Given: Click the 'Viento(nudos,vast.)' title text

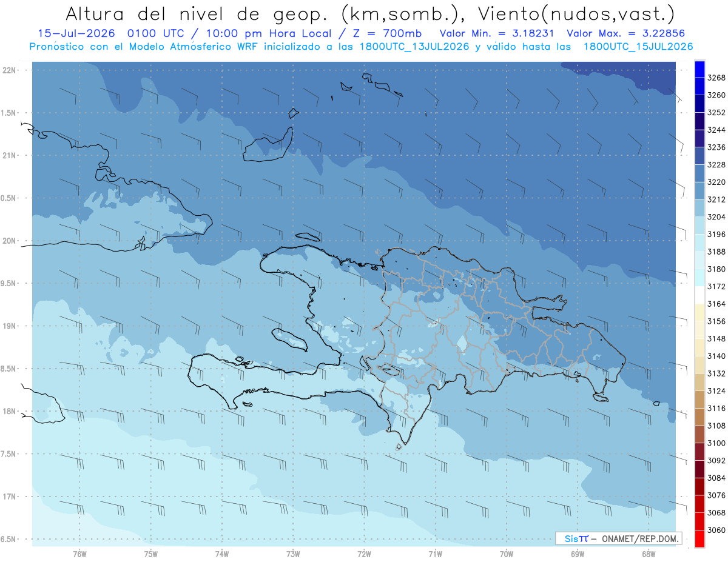Looking at the screenshot, I should 577,13.
